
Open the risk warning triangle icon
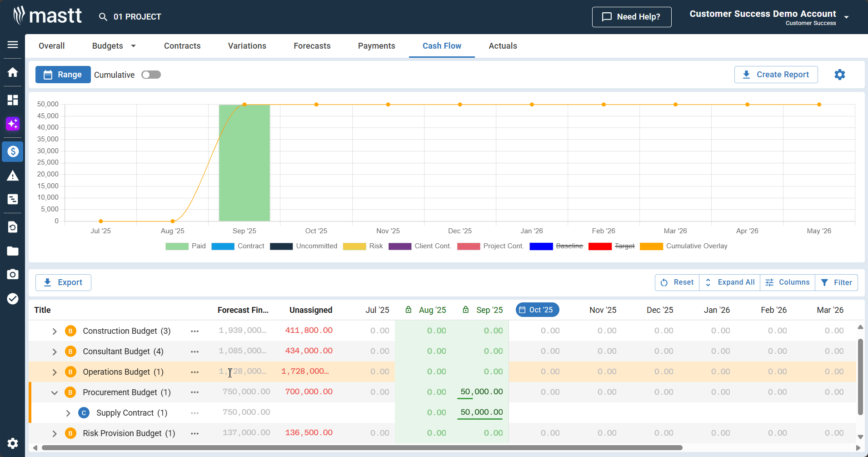point(13,176)
